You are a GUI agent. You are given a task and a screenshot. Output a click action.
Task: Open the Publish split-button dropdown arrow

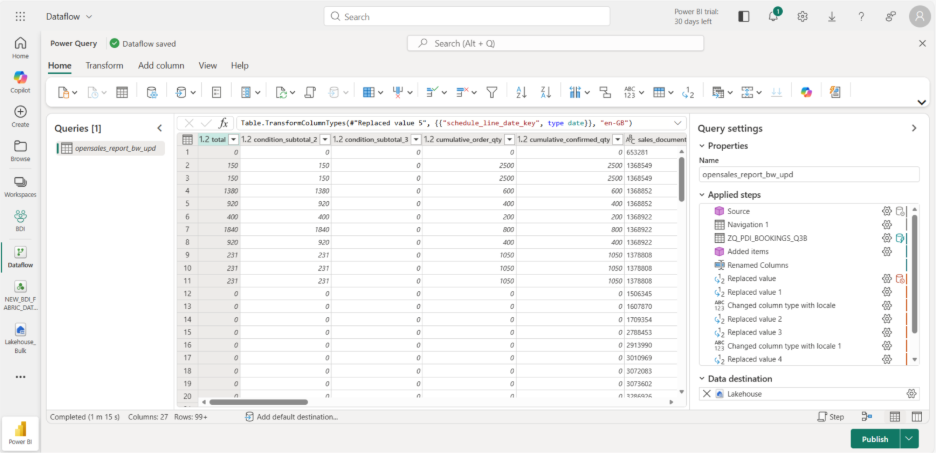909,438
